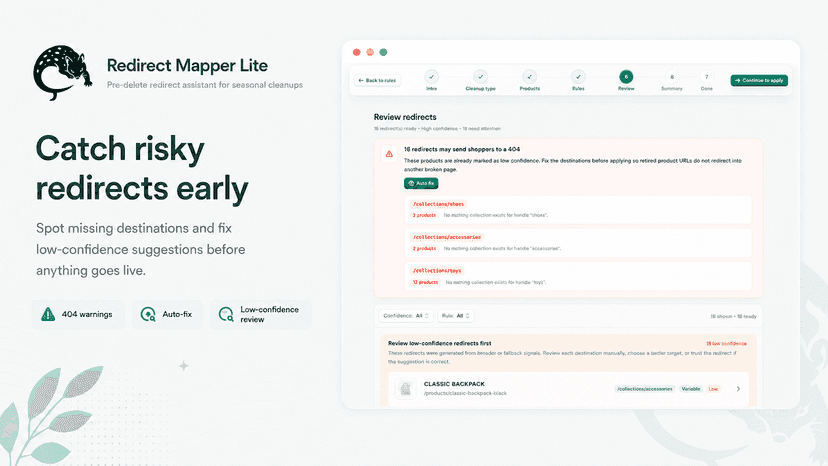828x466 pixels.
Task: Open the Confidence filter dropdown
Action: [x=406, y=316]
